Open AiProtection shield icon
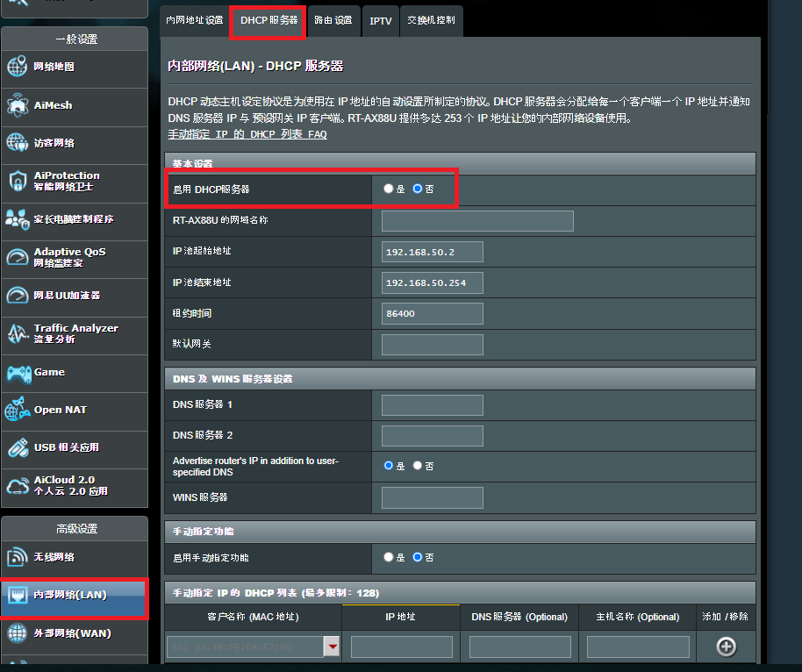The width and height of the screenshot is (802, 672). click(x=18, y=181)
